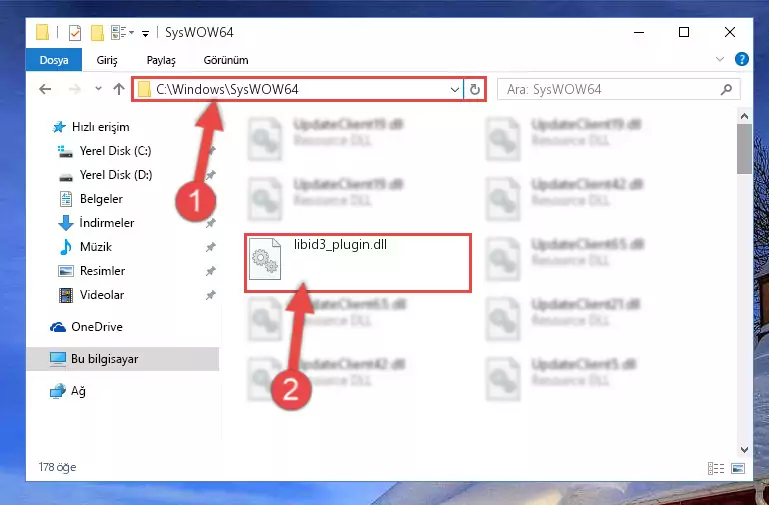
Task: Click the Ara: SysWOW64 search box
Action: (x=618, y=89)
